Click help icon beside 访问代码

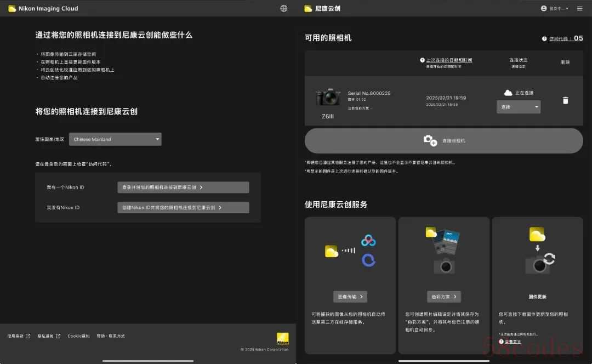click(x=544, y=39)
